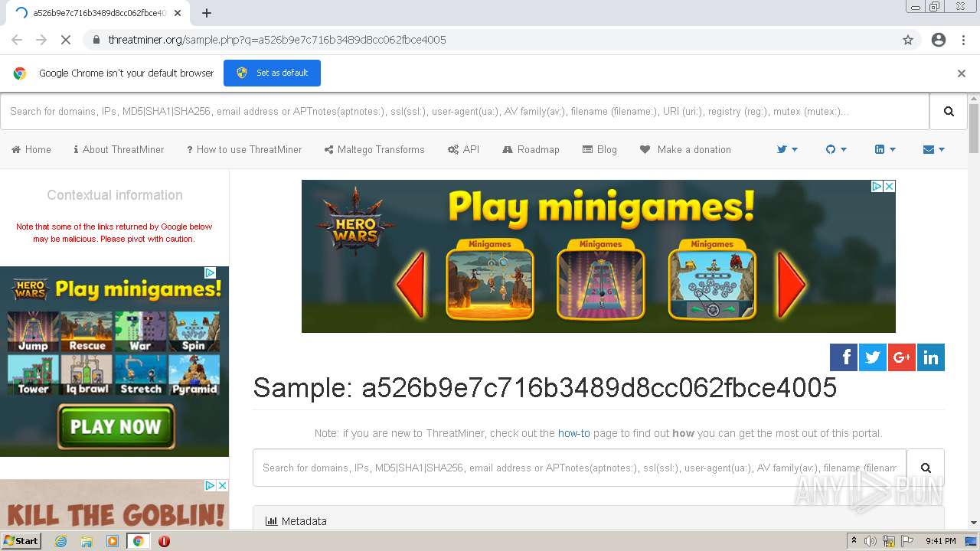The width and height of the screenshot is (980, 551).
Task: Click the middle Minigames card in banner
Action: (x=600, y=279)
